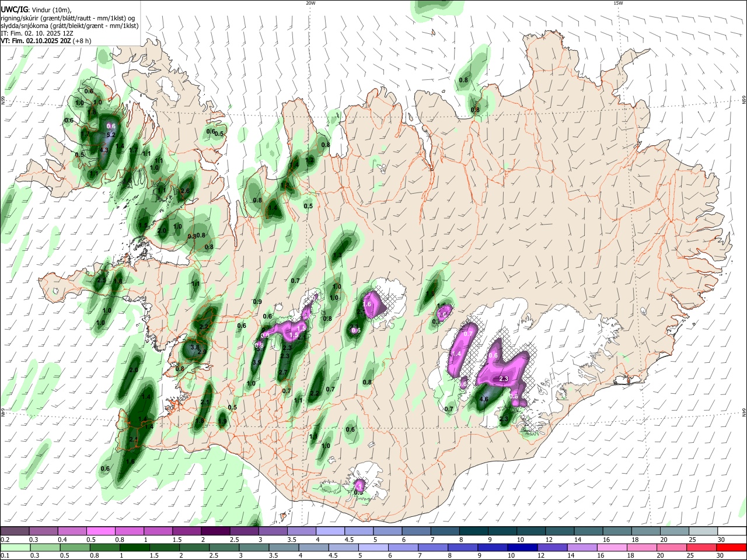Click the '30' label in the bottom legend row
Image resolution: width=747 pixels, height=560 pixels.
pyautogui.click(x=721, y=556)
